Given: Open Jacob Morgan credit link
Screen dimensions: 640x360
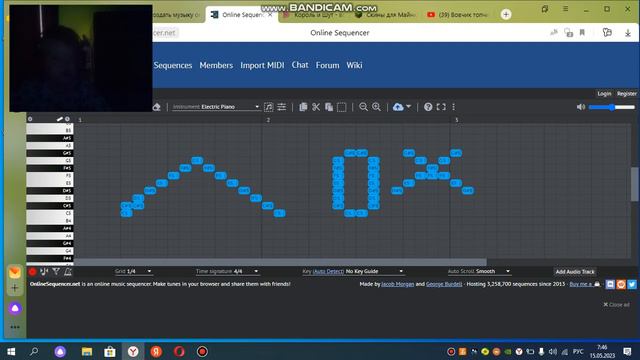Looking at the screenshot, I should [x=398, y=284].
